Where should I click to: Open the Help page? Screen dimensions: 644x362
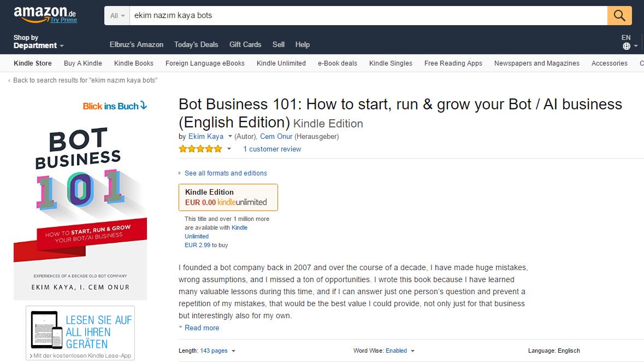(302, 44)
